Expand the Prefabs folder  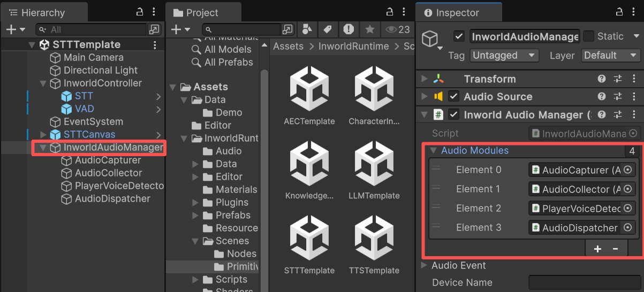(x=195, y=216)
